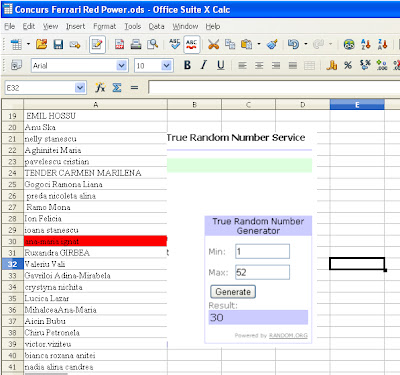Toggle Align Right
The width and height of the screenshot is (400, 375).
point(276,66)
